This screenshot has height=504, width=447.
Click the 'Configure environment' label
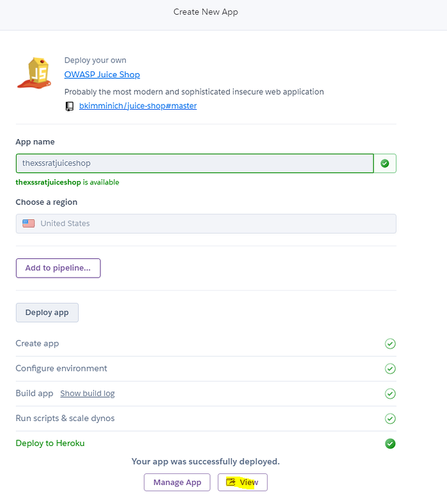point(61,368)
